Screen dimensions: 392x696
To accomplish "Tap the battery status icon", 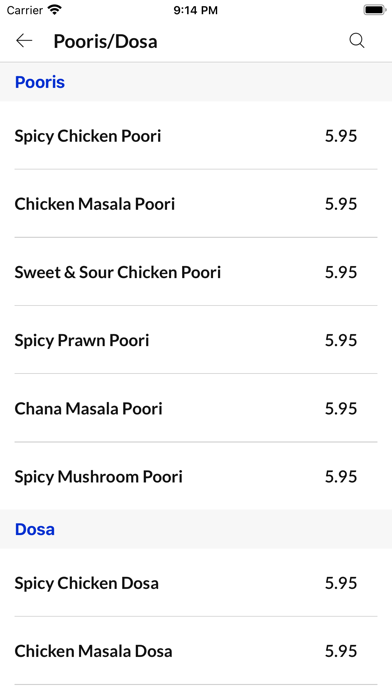I will [375, 10].
